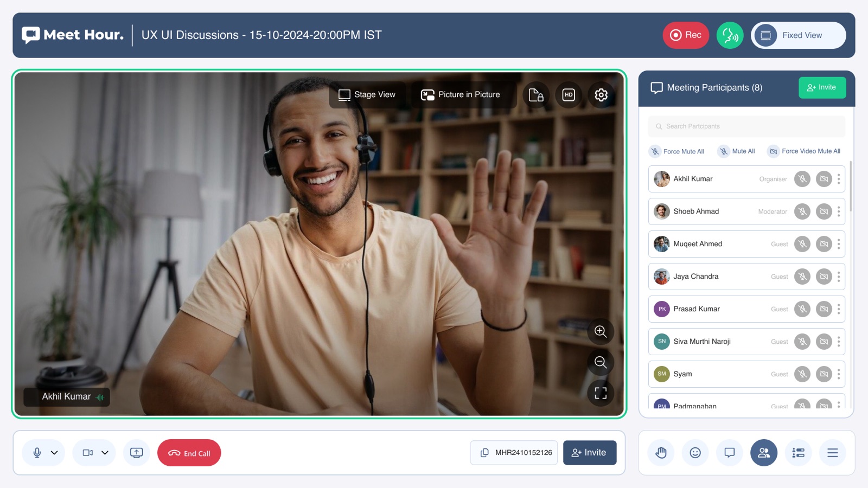Expand microphone options dropdown arrow
Image resolution: width=868 pixels, height=488 pixels.
(x=54, y=453)
